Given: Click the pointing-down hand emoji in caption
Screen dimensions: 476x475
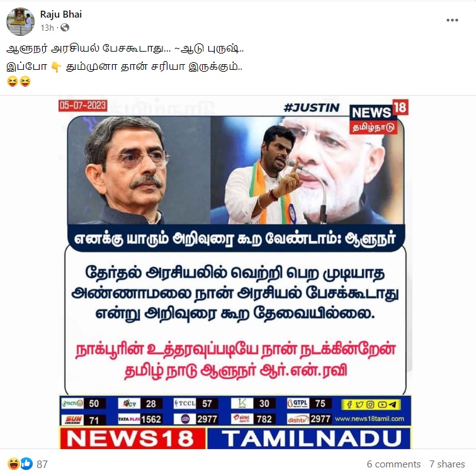Looking at the screenshot, I should 57,67.
